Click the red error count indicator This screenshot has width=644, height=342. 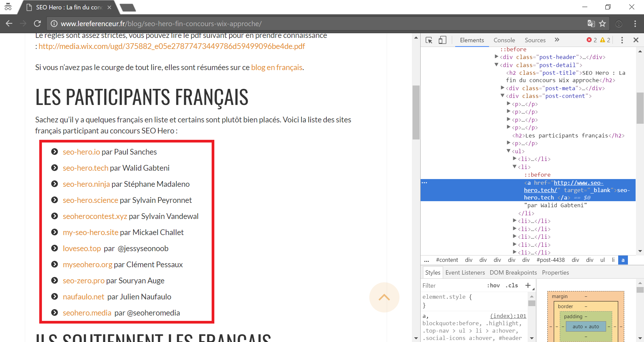tap(592, 40)
